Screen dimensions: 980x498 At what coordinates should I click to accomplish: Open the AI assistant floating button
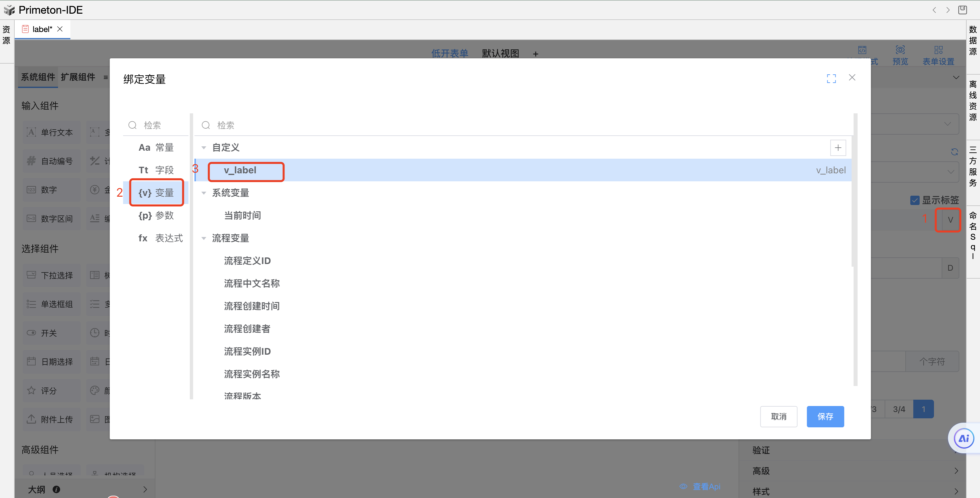964,438
